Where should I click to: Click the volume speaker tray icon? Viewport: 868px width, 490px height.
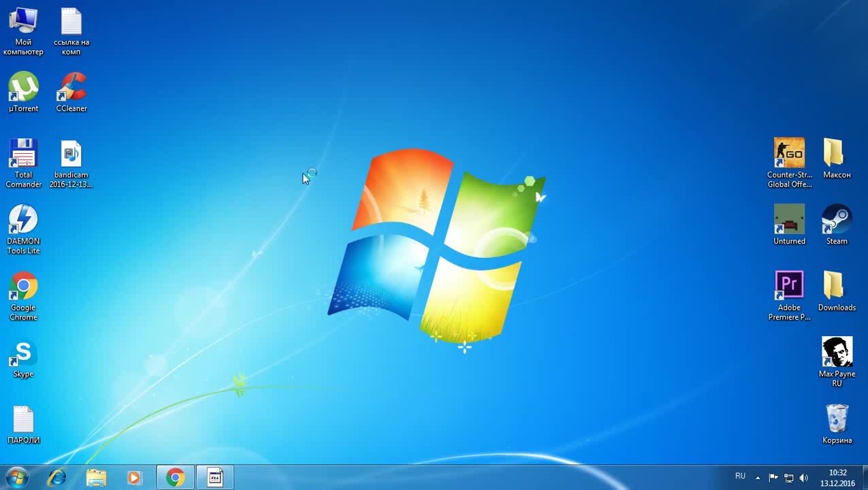pyautogui.click(x=804, y=478)
